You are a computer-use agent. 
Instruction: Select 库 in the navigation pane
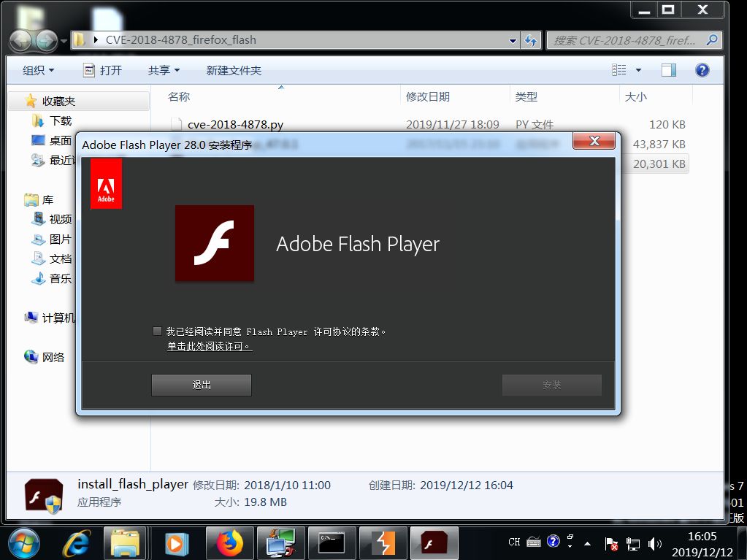(x=47, y=200)
